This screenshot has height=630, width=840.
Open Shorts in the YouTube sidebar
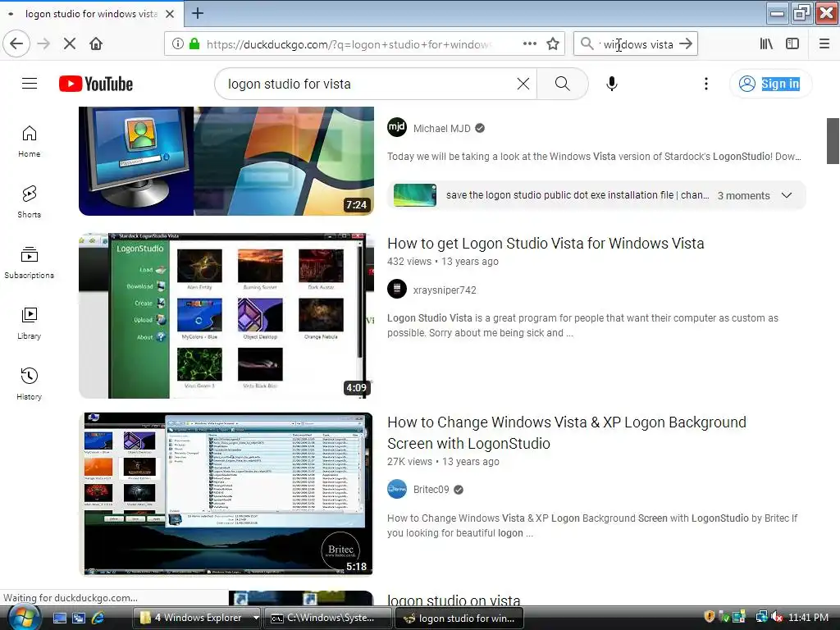coord(29,202)
